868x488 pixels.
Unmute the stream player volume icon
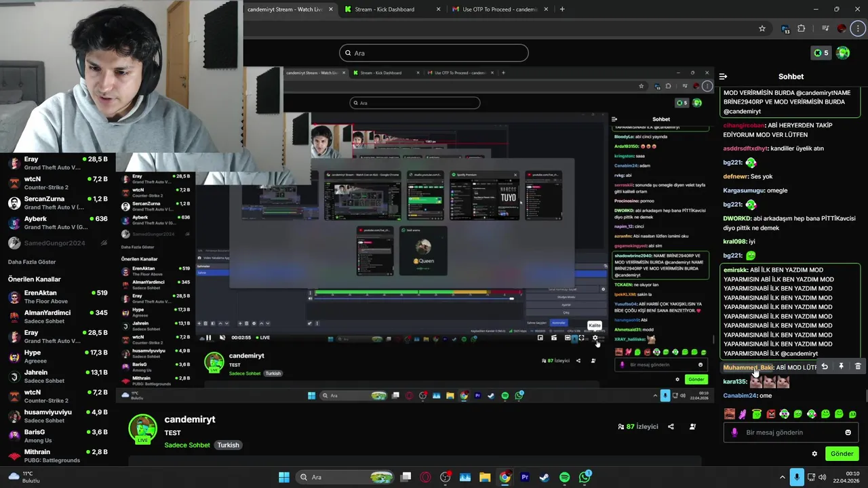click(x=222, y=338)
